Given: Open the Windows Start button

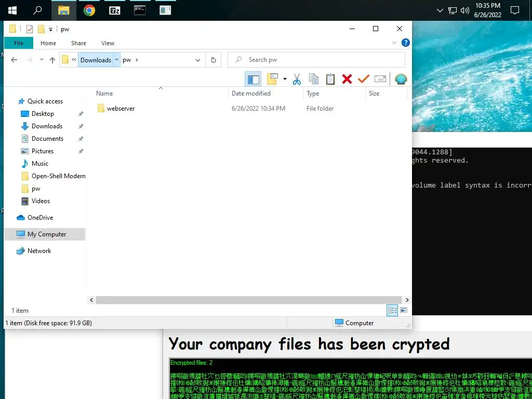Looking at the screenshot, I should (x=12, y=10).
